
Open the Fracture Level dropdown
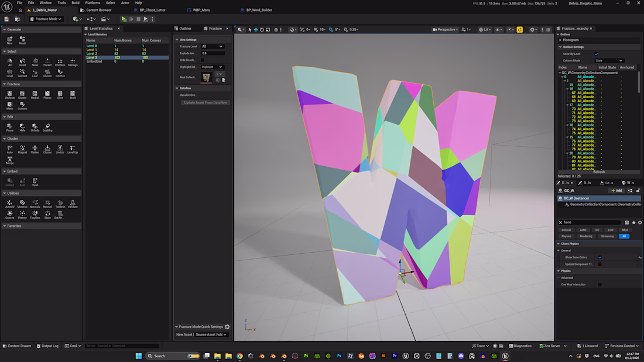[x=212, y=46]
